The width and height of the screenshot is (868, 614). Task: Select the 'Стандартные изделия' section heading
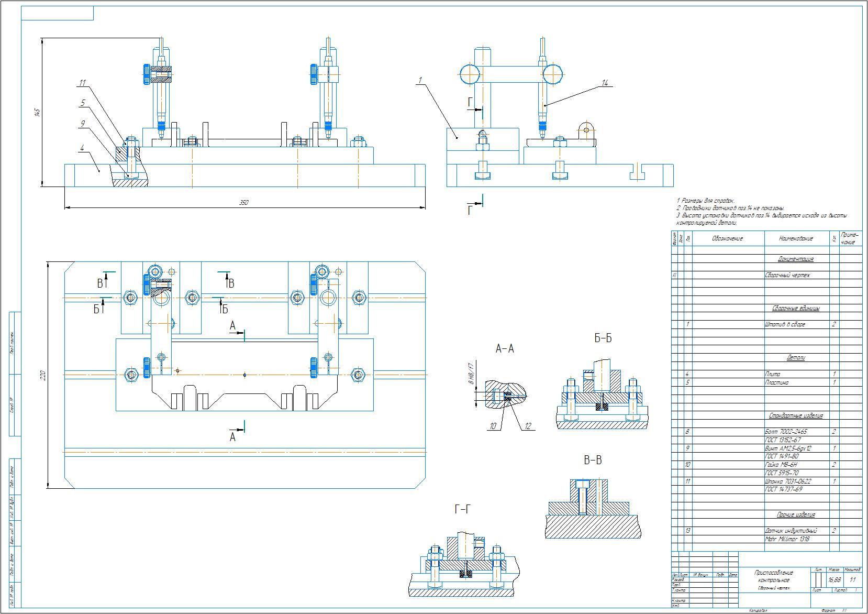796,415
